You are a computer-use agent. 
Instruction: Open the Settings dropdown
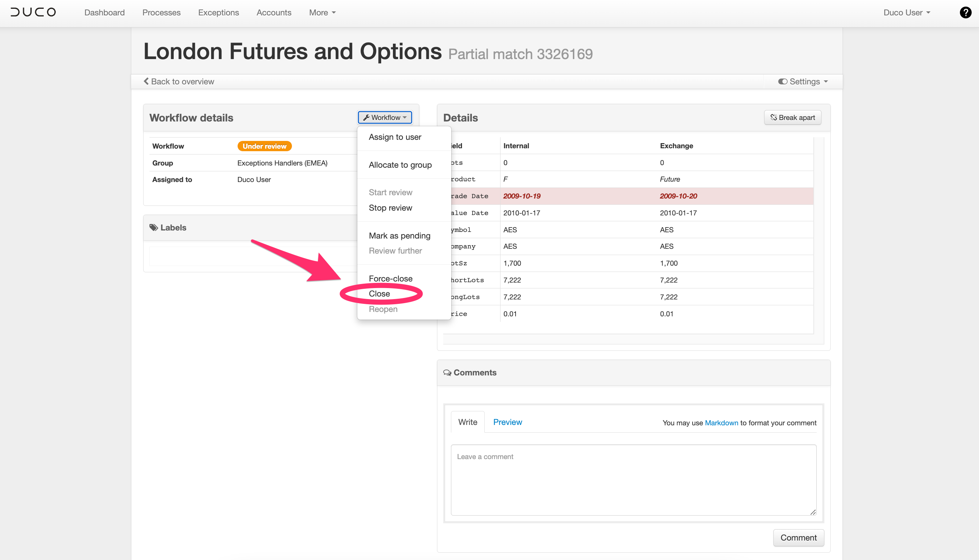tap(803, 81)
